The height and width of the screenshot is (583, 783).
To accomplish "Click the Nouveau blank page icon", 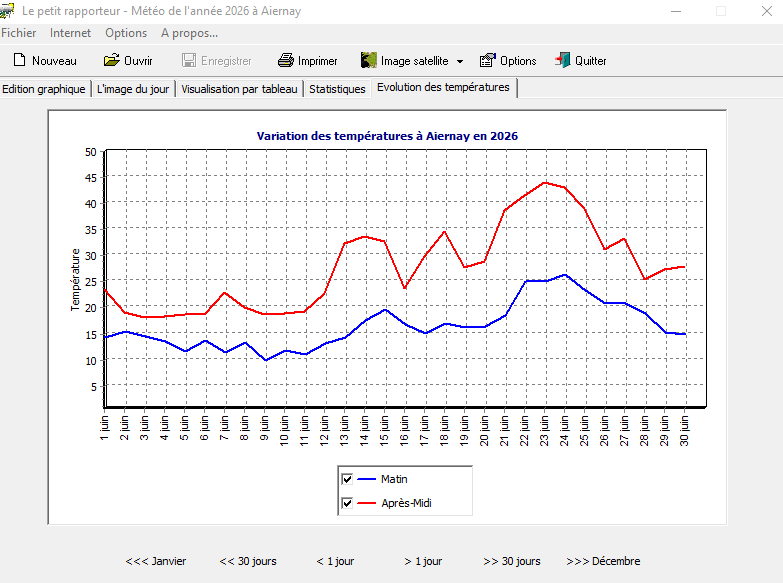I will tap(19, 60).
